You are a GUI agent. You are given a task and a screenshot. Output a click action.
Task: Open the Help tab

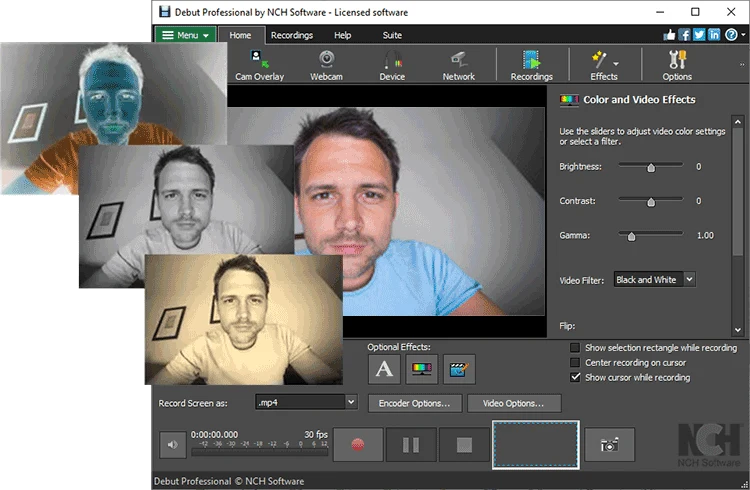(342, 35)
